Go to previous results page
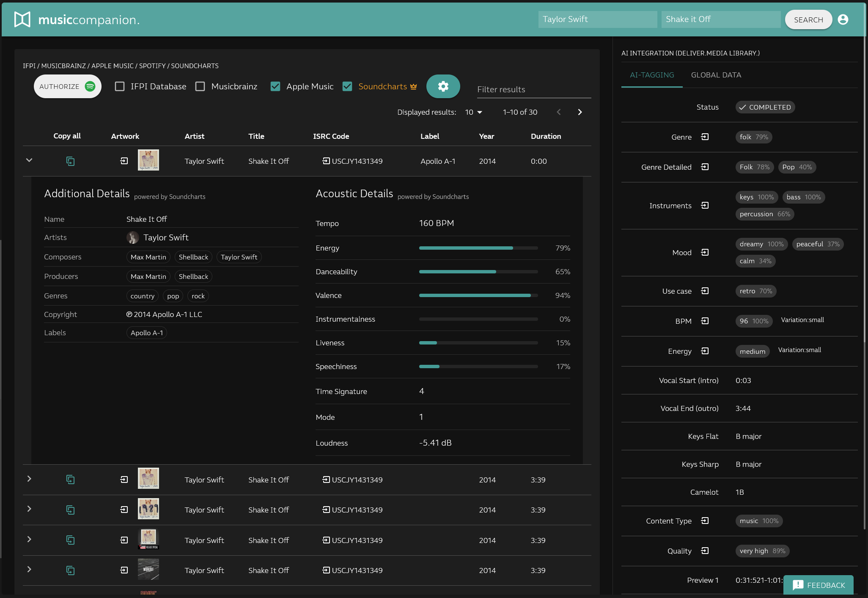868x598 pixels. pyautogui.click(x=559, y=112)
